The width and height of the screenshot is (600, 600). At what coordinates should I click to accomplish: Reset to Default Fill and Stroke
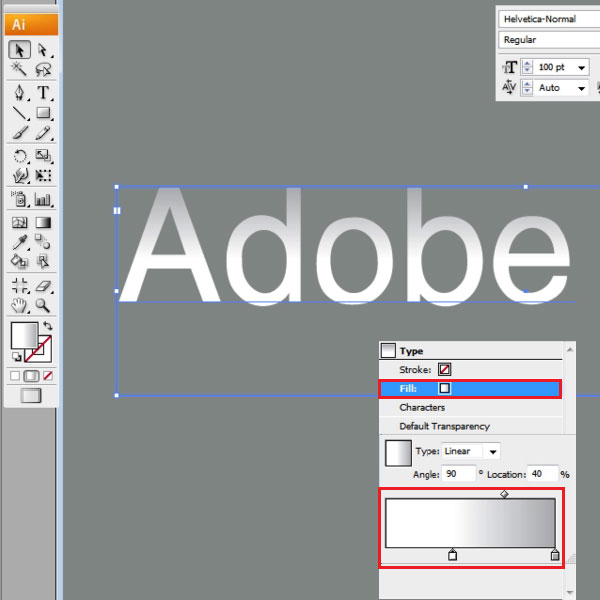[x=16, y=357]
